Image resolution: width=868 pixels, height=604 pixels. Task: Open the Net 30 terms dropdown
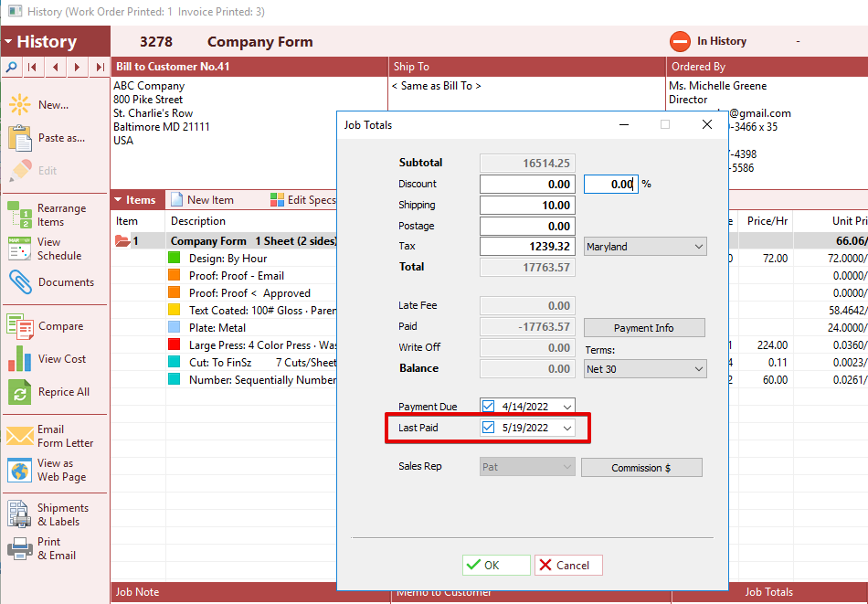pos(645,369)
